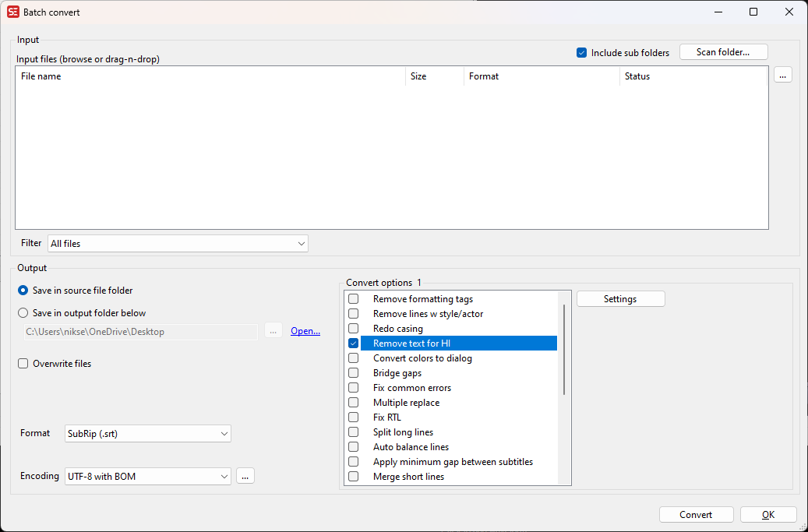The height and width of the screenshot is (532, 808).
Task: Click the "..." icon next to the output folder path
Action: [x=273, y=331]
